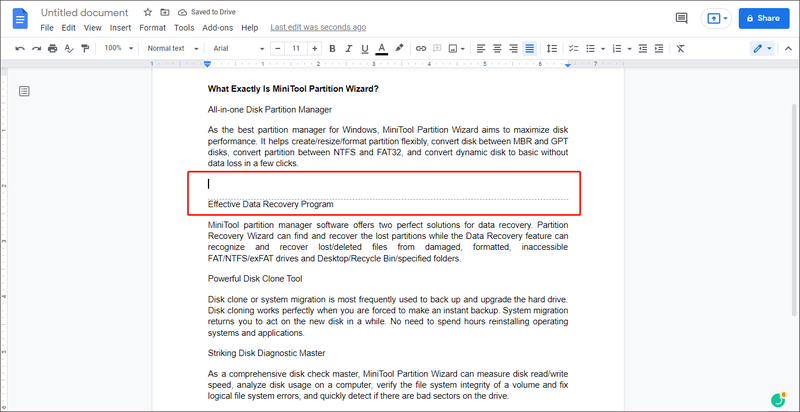Set right text alignment
The image size is (800, 412).
coord(513,48)
